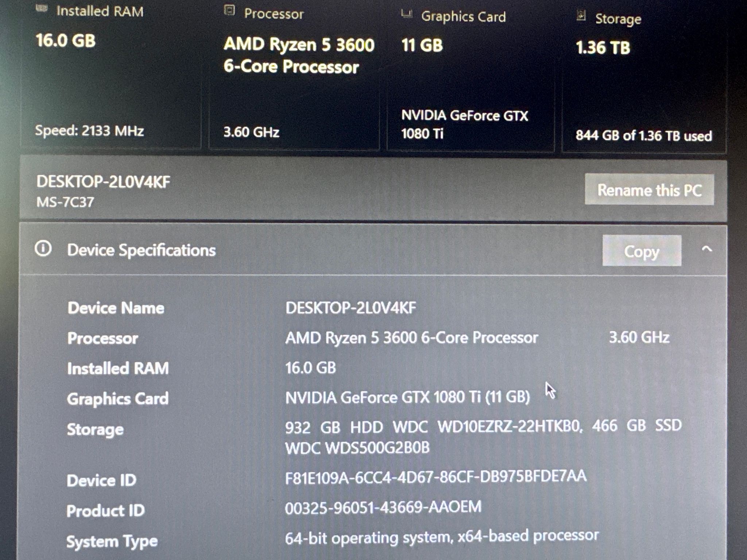Select 16.0 GB in the specifications list
This screenshot has height=560, width=747.
tap(310, 368)
